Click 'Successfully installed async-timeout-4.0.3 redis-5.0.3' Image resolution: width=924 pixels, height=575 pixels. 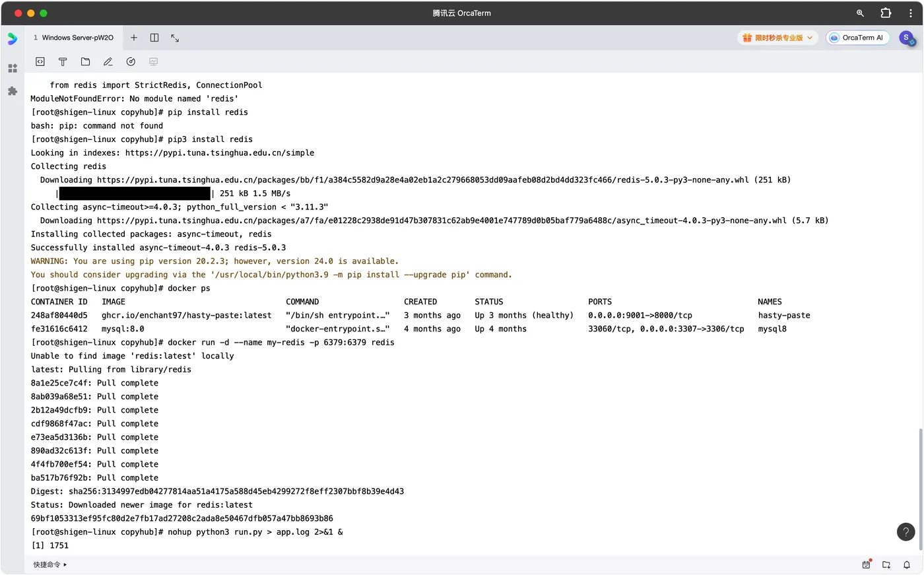pos(158,248)
